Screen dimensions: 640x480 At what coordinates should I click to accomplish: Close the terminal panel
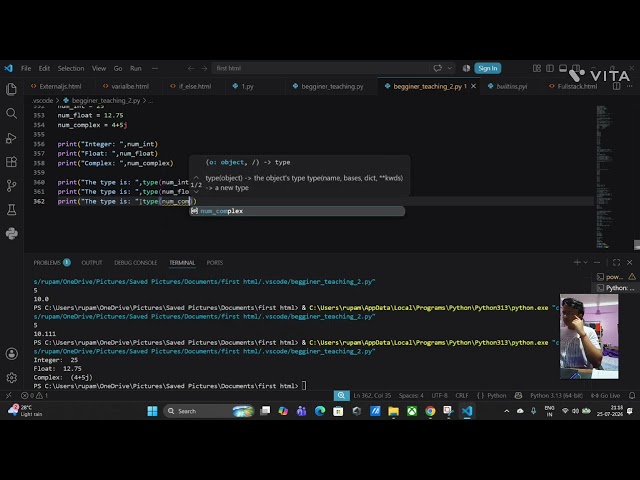(x=629, y=262)
